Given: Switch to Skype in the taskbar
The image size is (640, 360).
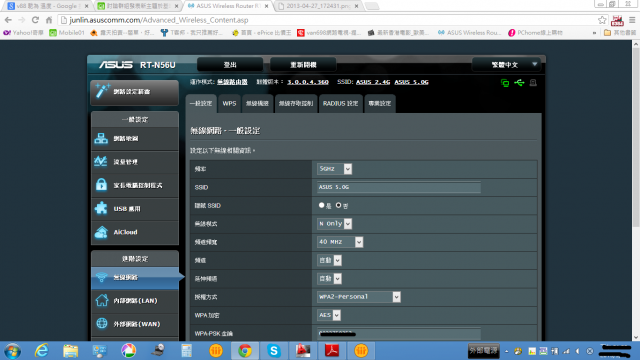Looking at the screenshot, I should click(274, 351).
